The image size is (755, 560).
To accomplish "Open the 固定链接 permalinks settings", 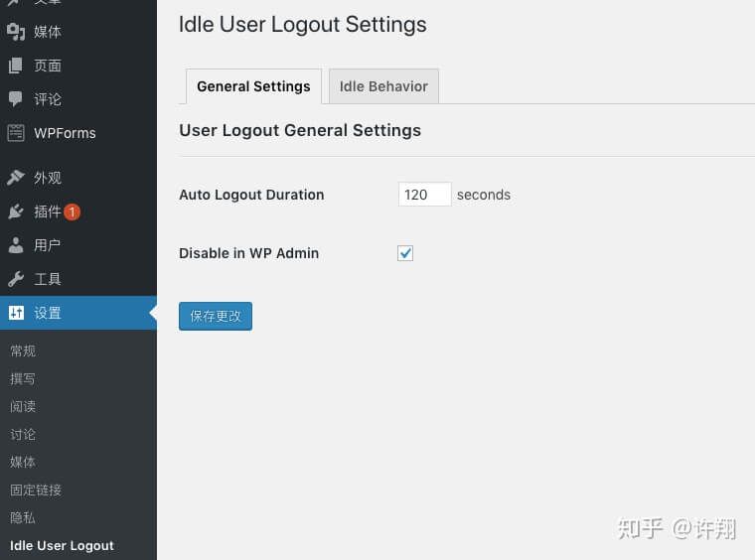I will pyautogui.click(x=36, y=490).
